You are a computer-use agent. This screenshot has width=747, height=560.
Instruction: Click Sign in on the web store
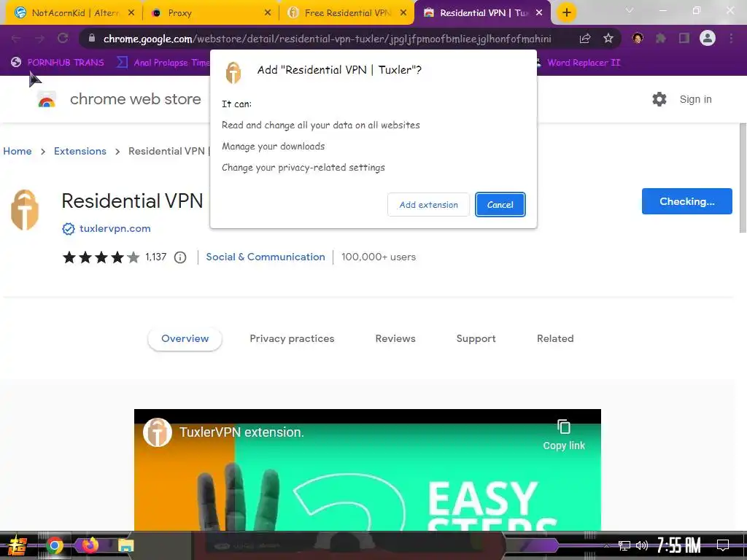(x=695, y=99)
